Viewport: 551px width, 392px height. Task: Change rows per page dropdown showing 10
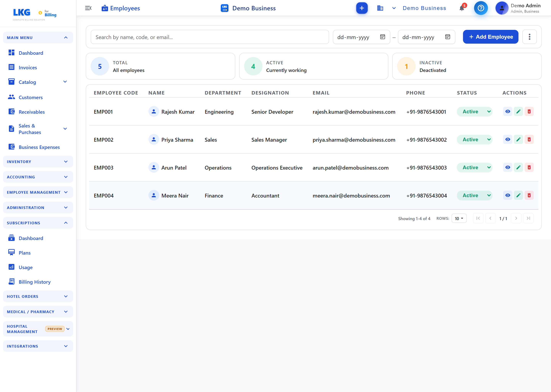(459, 218)
